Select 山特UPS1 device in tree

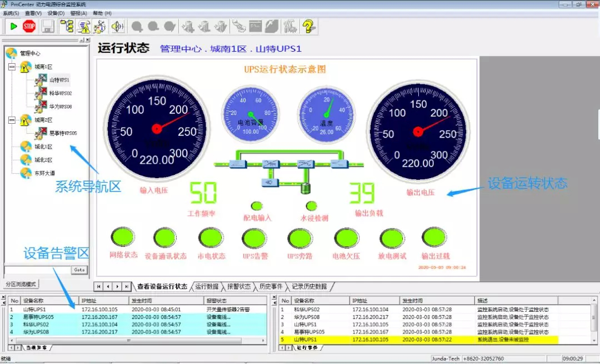[x=58, y=80]
